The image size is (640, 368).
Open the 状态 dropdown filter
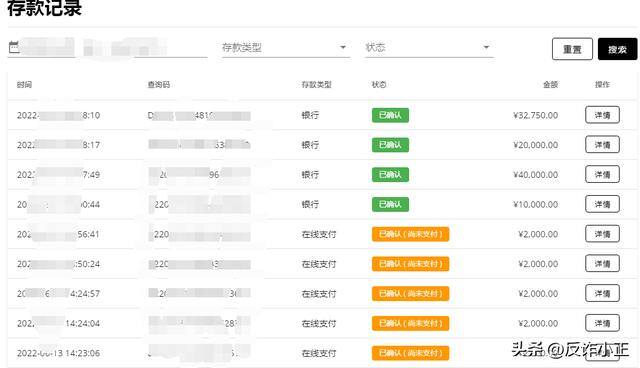pos(429,48)
